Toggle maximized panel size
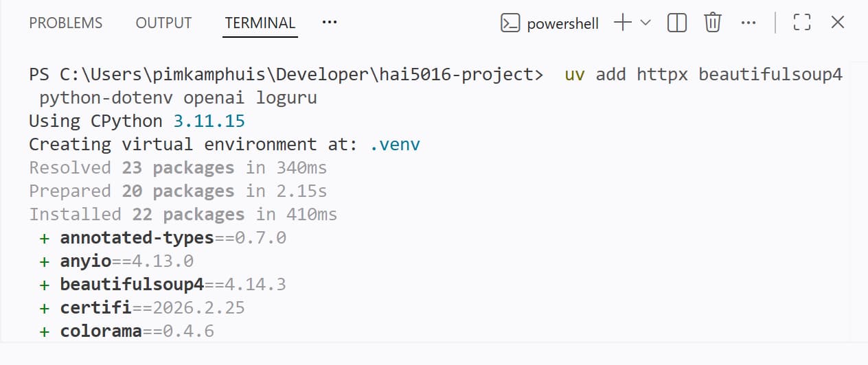The height and width of the screenshot is (365, 868). click(801, 23)
